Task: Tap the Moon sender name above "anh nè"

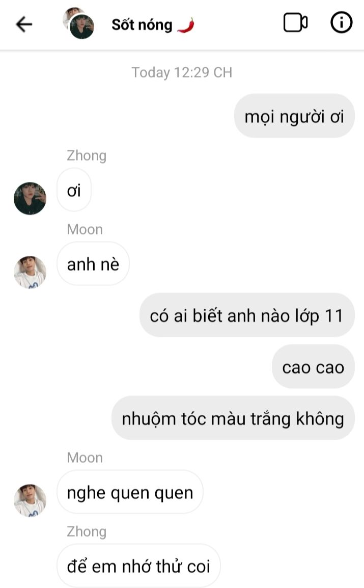Action: (85, 229)
